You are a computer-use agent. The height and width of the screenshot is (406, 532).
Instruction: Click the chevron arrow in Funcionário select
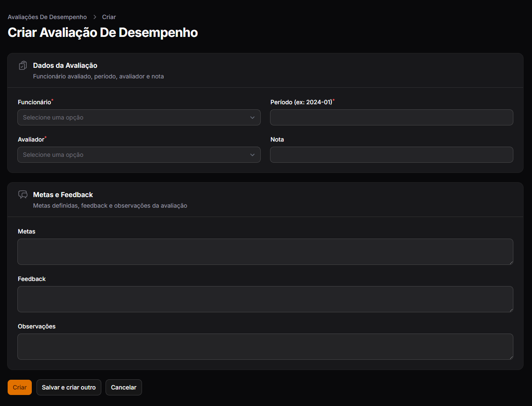[253, 117]
